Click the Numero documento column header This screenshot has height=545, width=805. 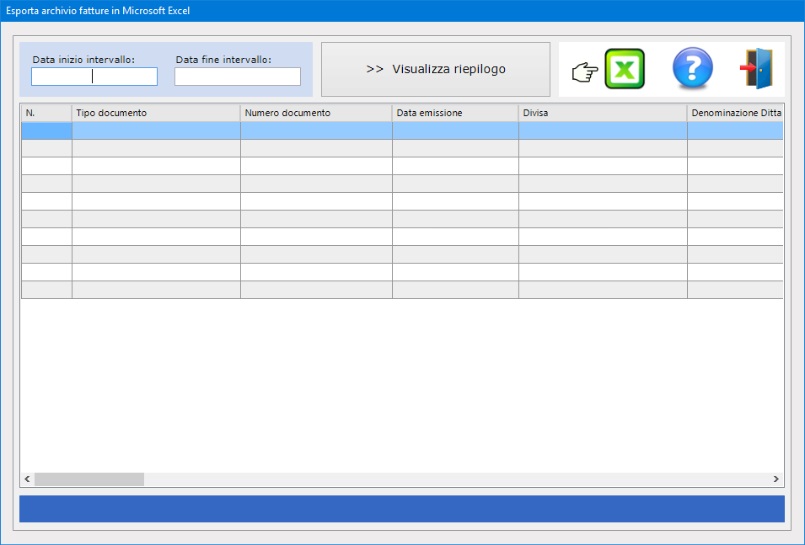click(x=316, y=113)
